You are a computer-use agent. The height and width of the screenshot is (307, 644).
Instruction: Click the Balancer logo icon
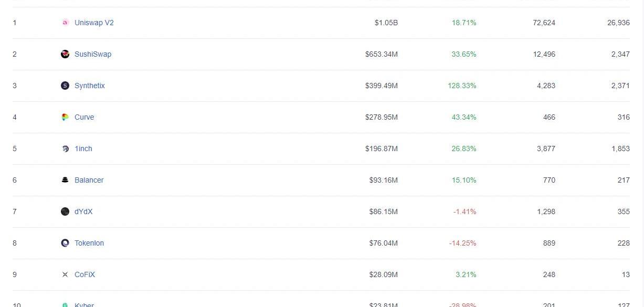pos(65,180)
